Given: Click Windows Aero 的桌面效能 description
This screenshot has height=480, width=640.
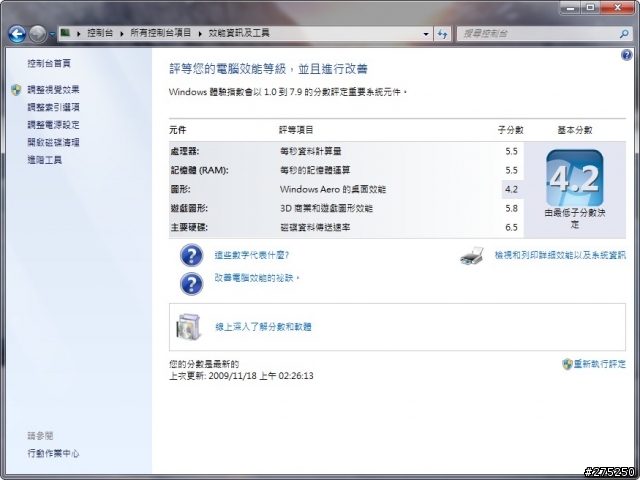Looking at the screenshot, I should click(333, 189).
